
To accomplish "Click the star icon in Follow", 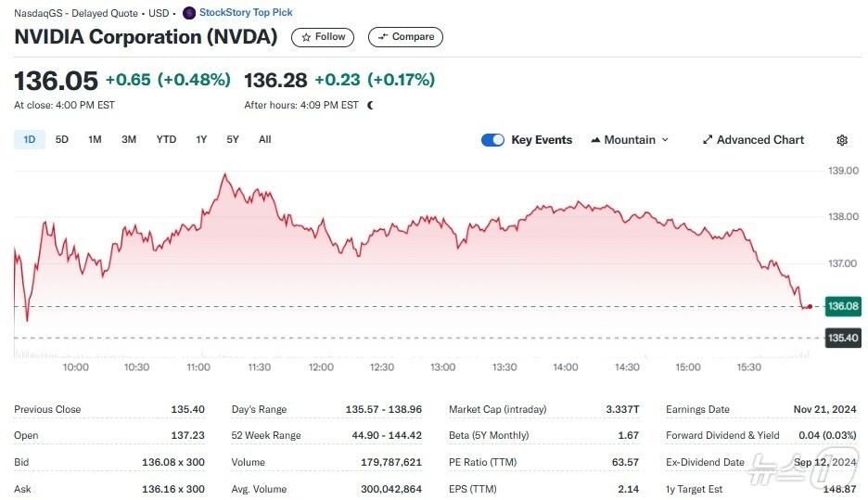I will (306, 37).
